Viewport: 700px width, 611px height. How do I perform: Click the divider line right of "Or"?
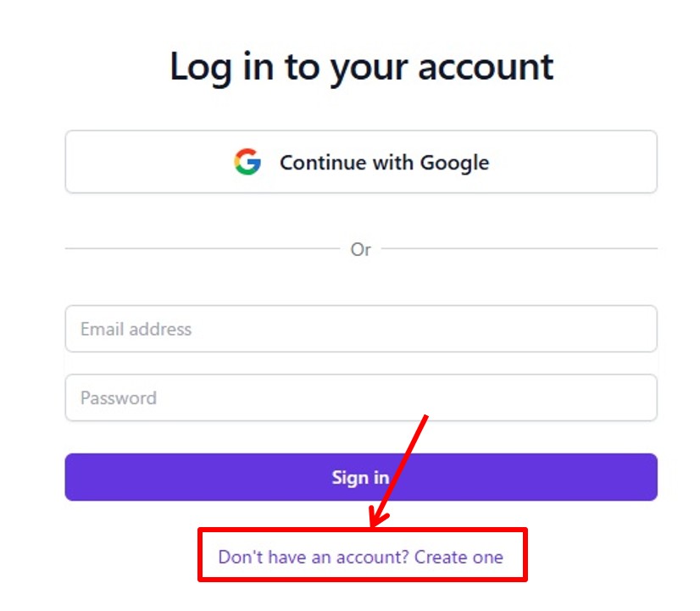519,248
